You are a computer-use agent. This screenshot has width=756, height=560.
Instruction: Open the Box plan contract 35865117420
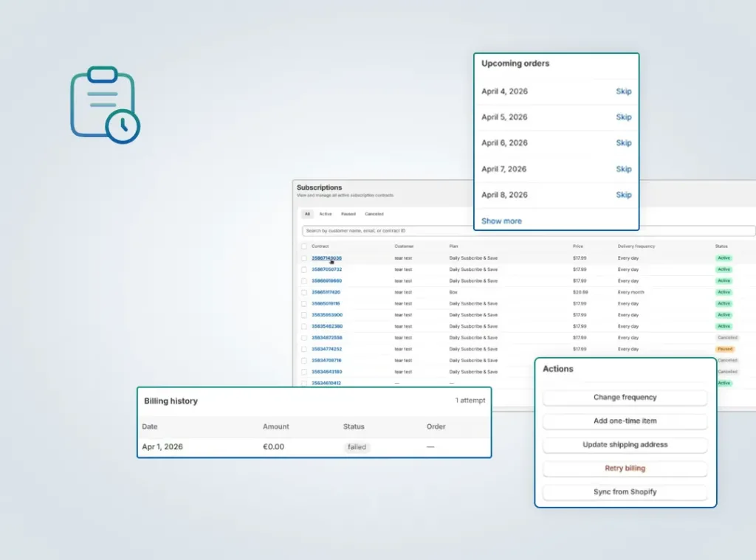[326, 292]
